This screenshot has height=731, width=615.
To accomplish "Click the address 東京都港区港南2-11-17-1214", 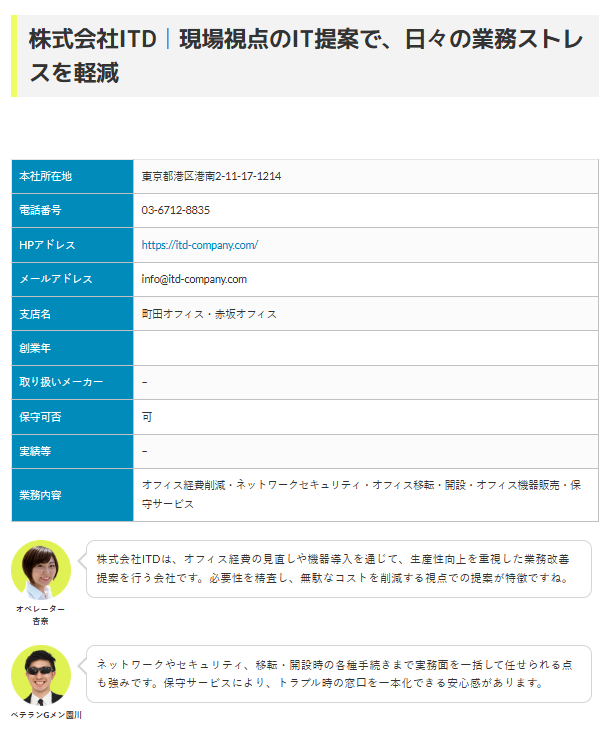I will [x=211, y=176].
